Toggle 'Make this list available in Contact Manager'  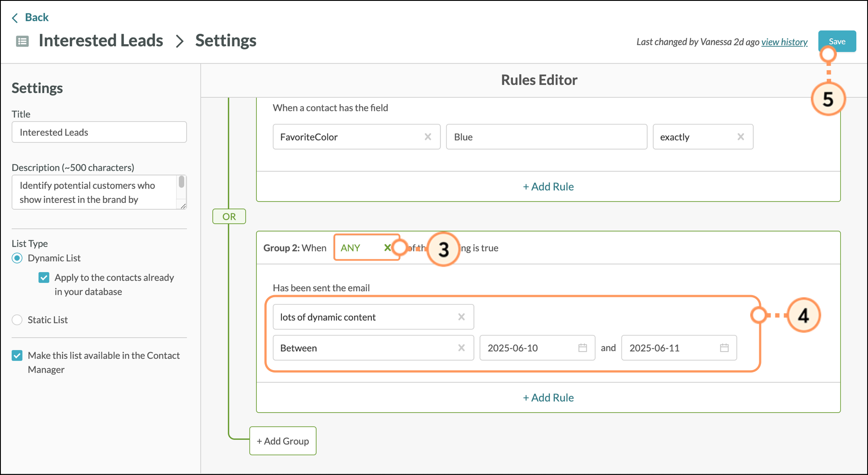(x=17, y=356)
